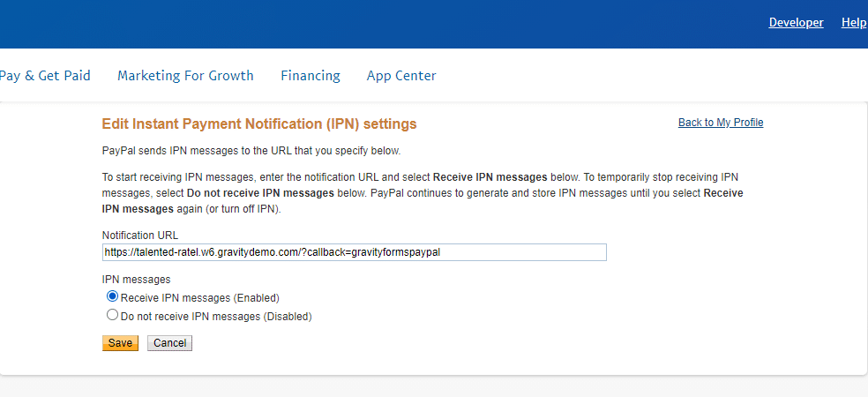Viewport: 868px width, 419px height.
Task: Follow the Back to My Profile link
Action: pyautogui.click(x=721, y=123)
